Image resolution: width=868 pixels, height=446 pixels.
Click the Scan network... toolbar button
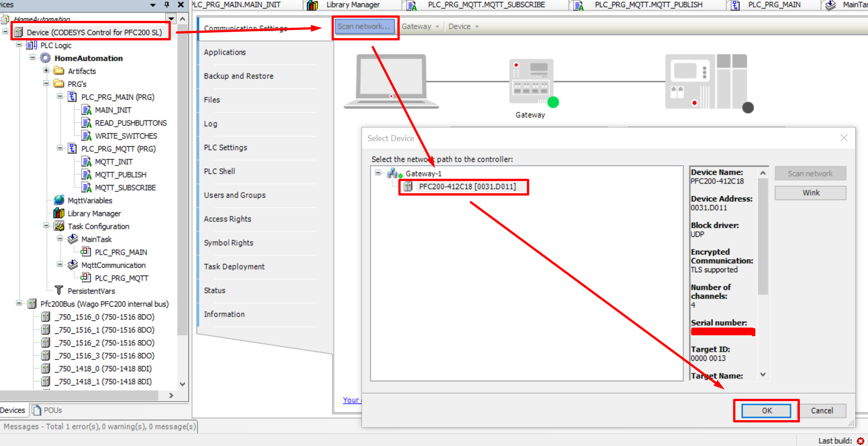(365, 26)
